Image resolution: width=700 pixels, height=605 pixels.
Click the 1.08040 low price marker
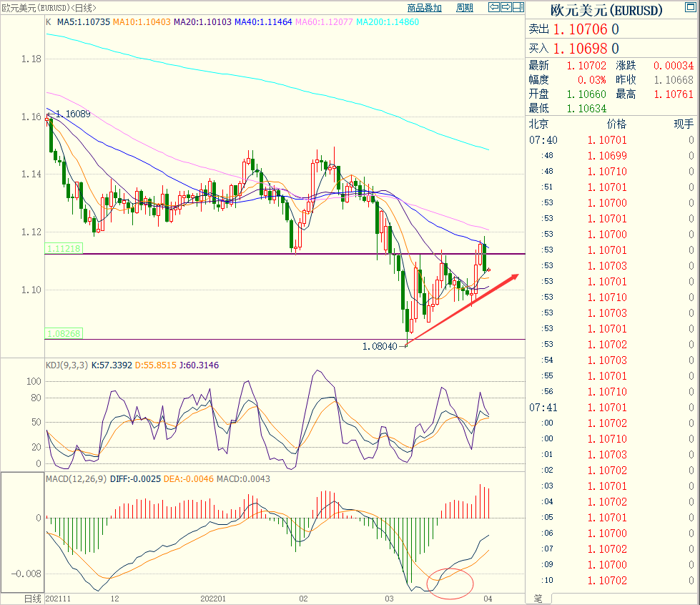click(380, 346)
